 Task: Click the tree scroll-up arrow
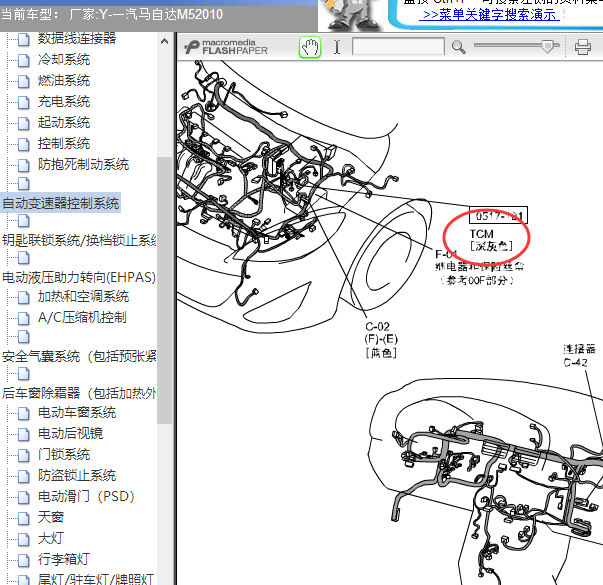pyautogui.click(x=164, y=41)
